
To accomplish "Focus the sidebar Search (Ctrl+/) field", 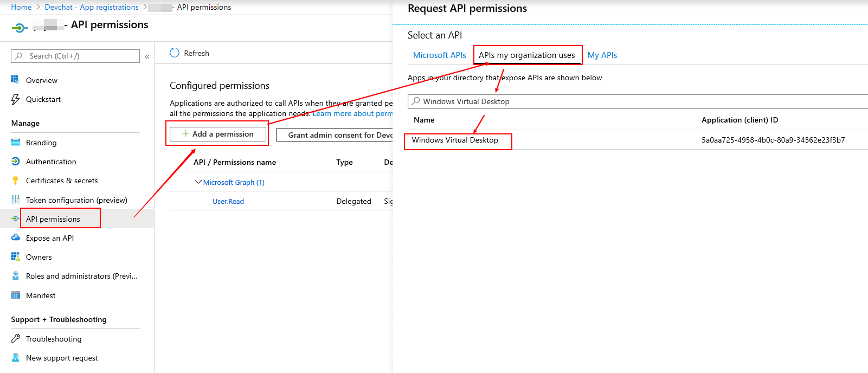I will [75, 56].
